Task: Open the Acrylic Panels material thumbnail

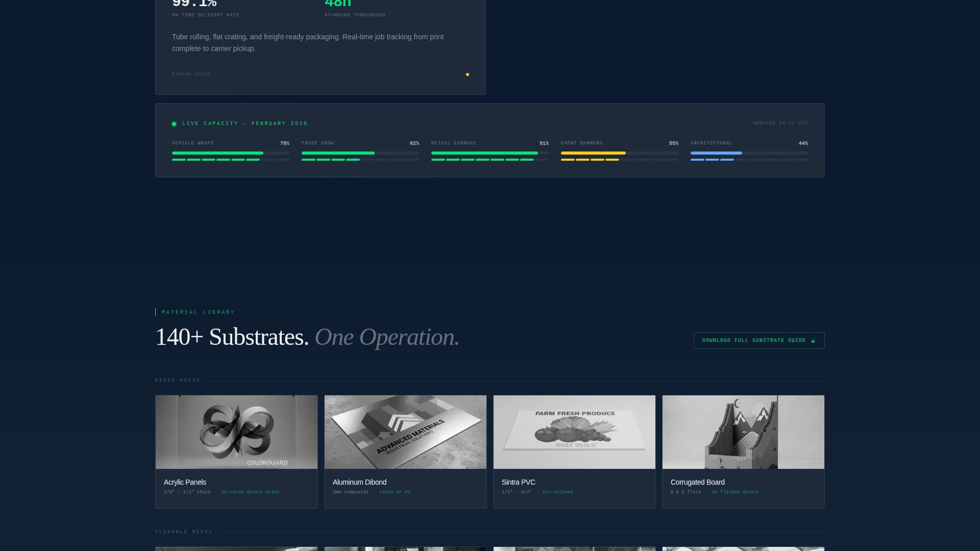Action: [236, 432]
